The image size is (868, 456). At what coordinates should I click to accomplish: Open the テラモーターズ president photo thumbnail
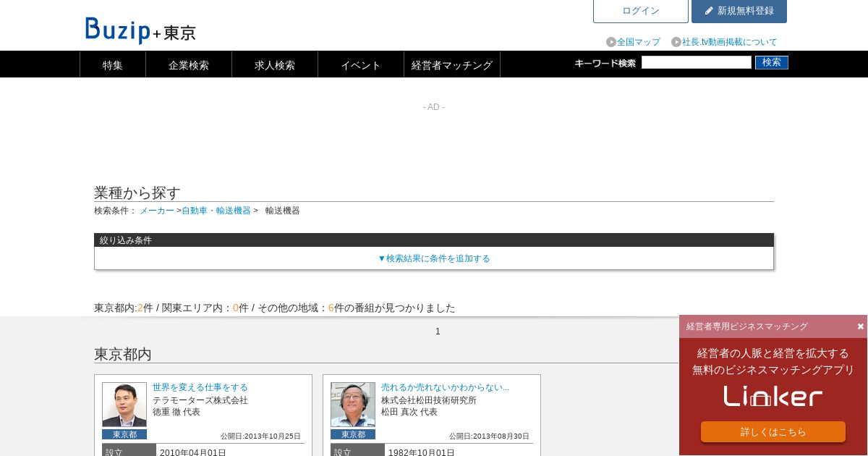(124, 405)
